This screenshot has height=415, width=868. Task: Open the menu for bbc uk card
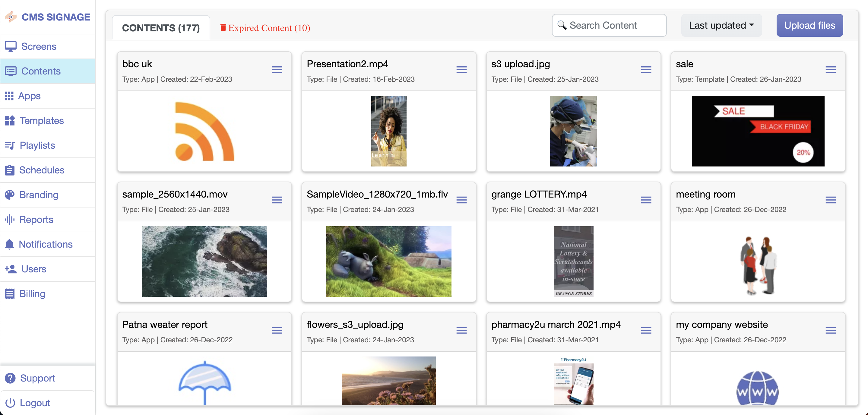pos(277,70)
